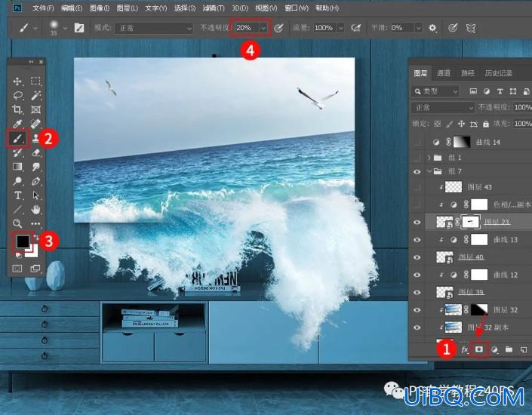532x415 pixels.
Task: Toggle pressure for opacity icon
Action: click(x=278, y=28)
